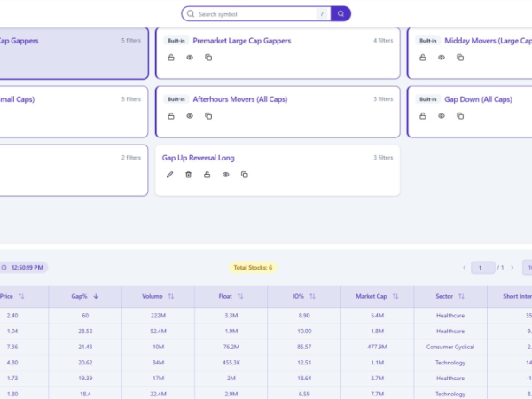The width and height of the screenshot is (532, 399).
Task: Delete the Gap Up Reversal Long scanner
Action: point(189,175)
